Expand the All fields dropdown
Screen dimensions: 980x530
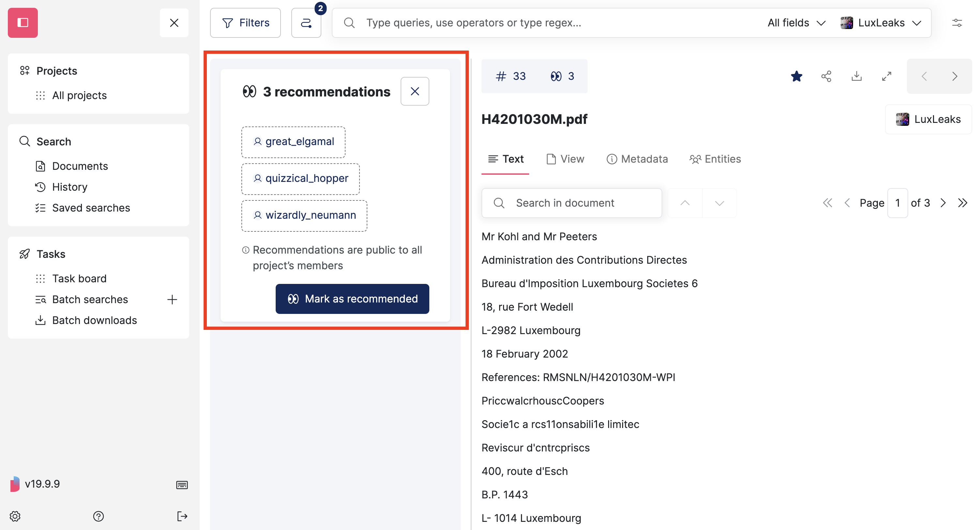(796, 23)
